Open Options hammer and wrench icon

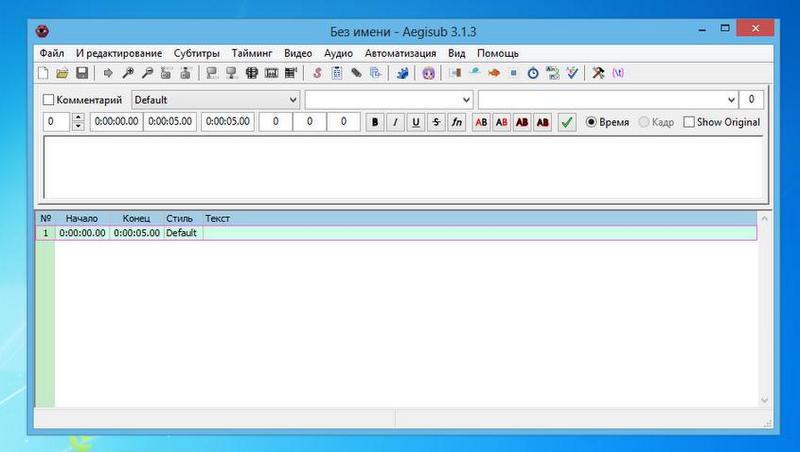[598, 73]
